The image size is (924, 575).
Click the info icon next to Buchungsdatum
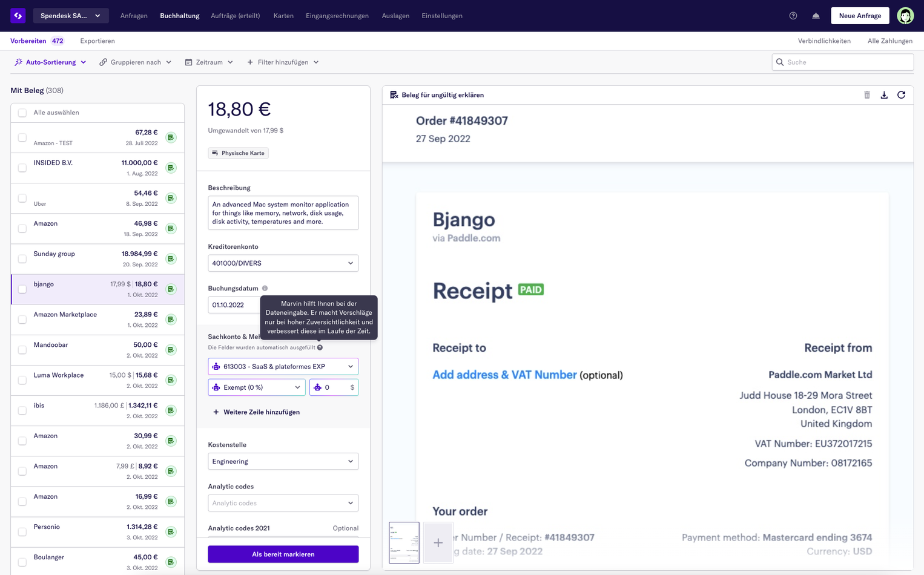click(265, 288)
